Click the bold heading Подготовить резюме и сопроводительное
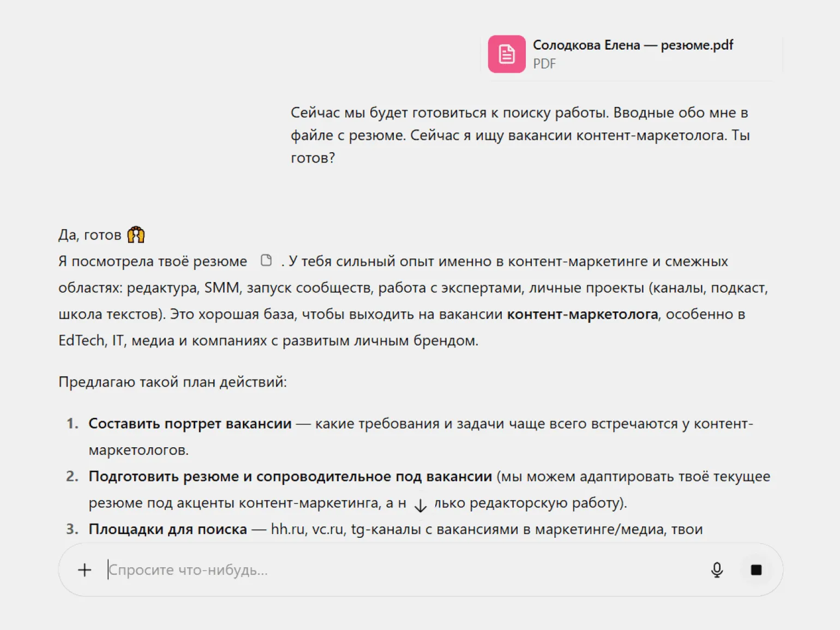 pos(290,477)
